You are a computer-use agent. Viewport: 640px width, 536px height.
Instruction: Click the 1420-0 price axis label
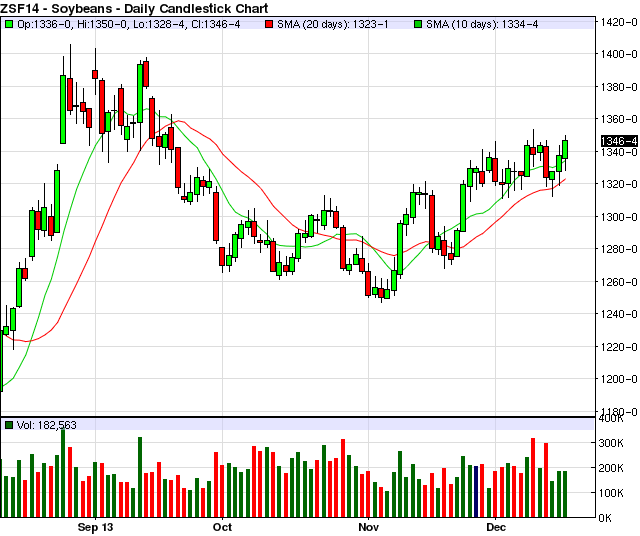(619, 22)
